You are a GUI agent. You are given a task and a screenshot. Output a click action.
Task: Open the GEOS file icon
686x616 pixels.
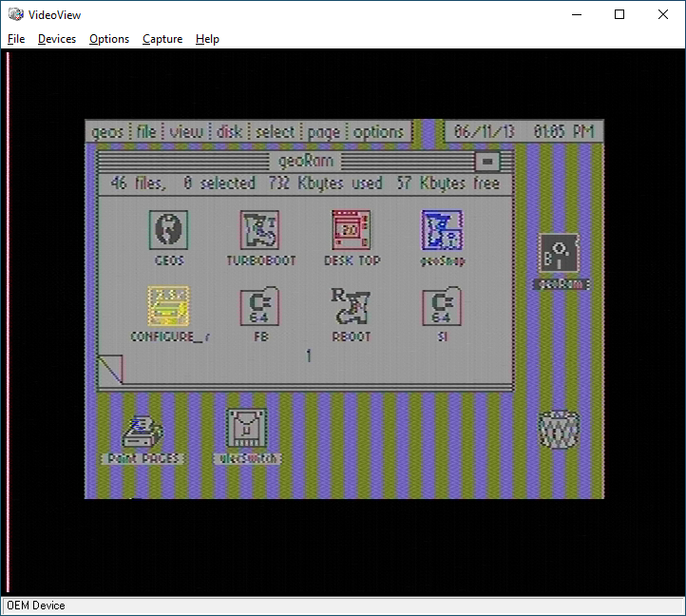point(168,230)
